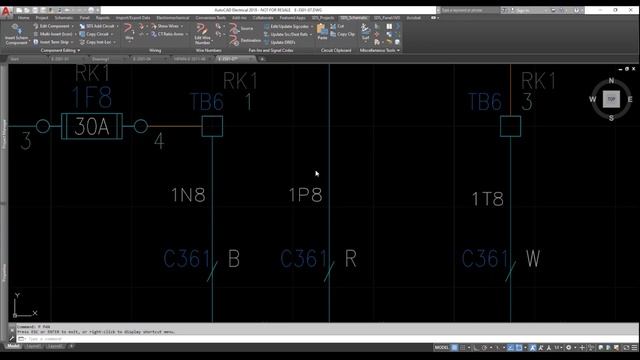Click S on the ViewCube compass

click(x=611, y=118)
